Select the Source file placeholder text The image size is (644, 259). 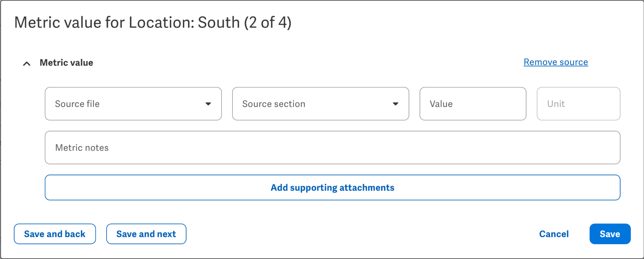[x=77, y=104]
